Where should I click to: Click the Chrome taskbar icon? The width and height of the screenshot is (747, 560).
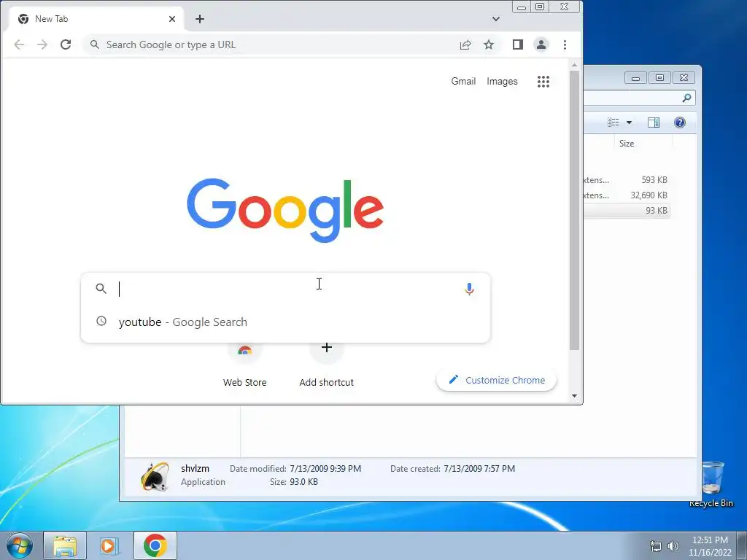155,545
